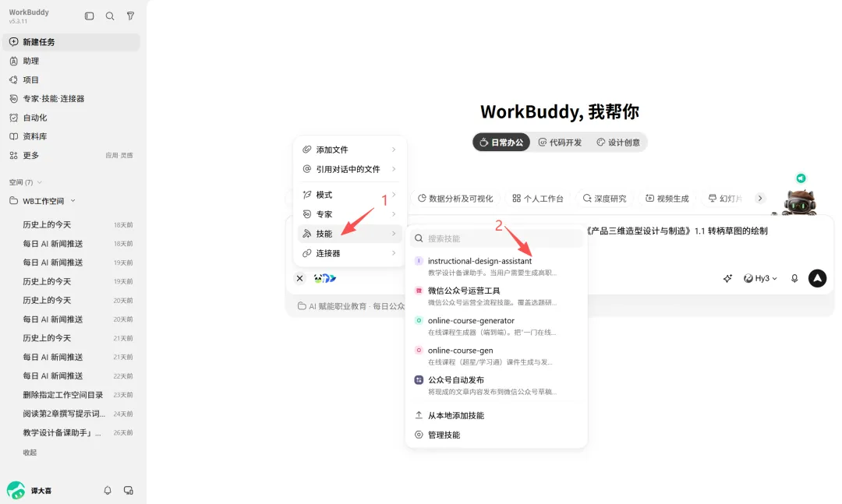Choose 视频生成 suggestion chip
Viewport: 842px width, 504px height.
667,199
